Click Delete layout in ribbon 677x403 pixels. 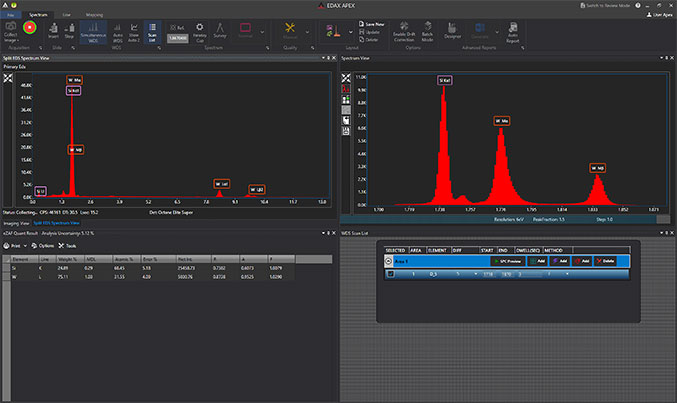369,39
